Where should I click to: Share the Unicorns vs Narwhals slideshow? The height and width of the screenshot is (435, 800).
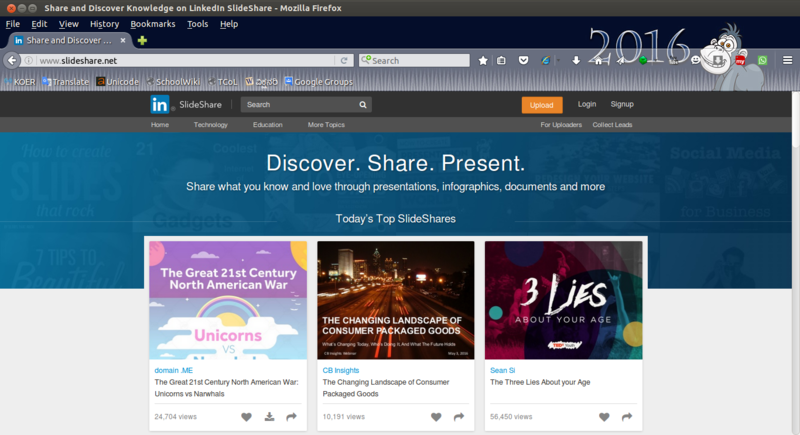coord(291,417)
